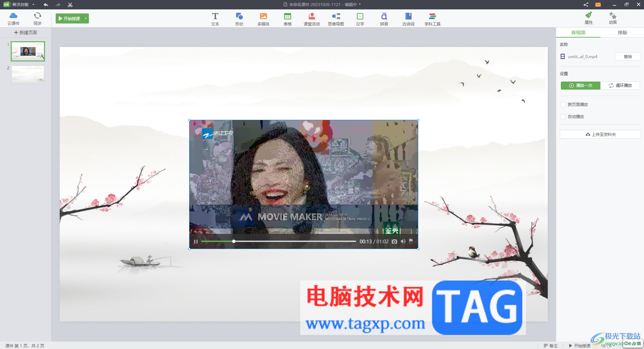The image size is (644, 349).
Task: Open the 动画 animation panel
Action: point(613,18)
